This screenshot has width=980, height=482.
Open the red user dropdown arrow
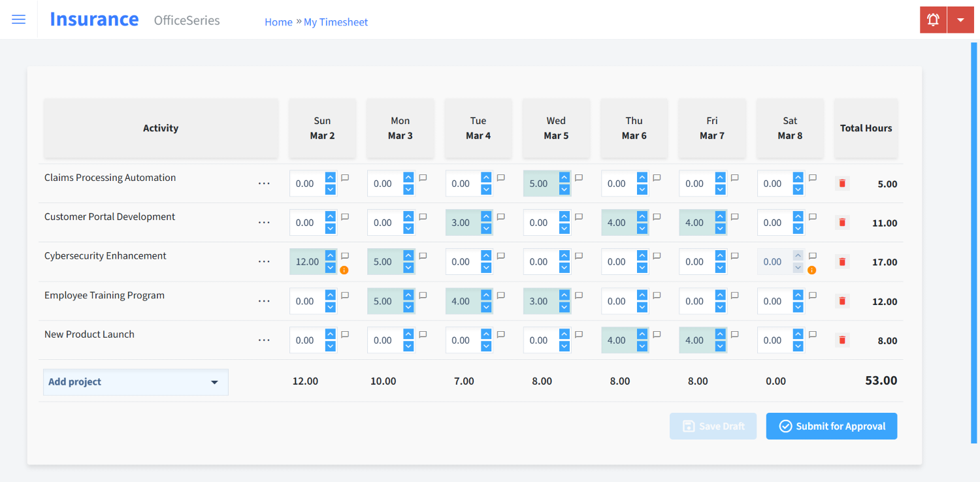pyautogui.click(x=960, y=20)
